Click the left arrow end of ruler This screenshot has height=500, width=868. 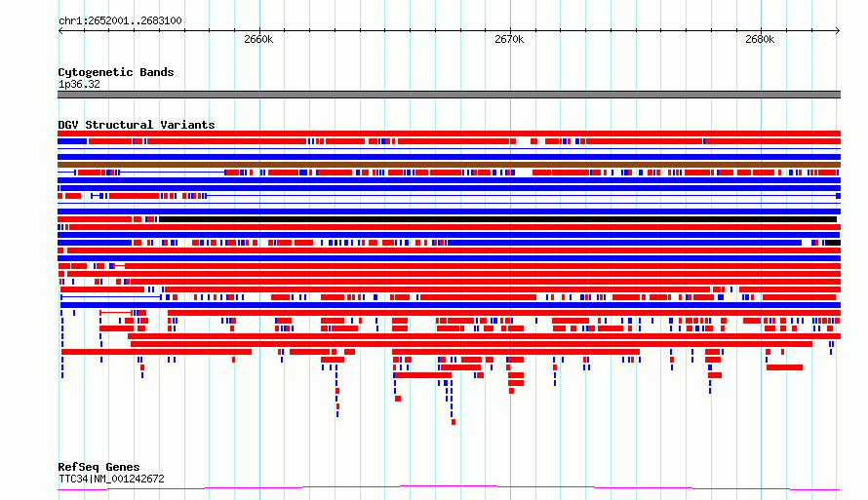pos(60,30)
